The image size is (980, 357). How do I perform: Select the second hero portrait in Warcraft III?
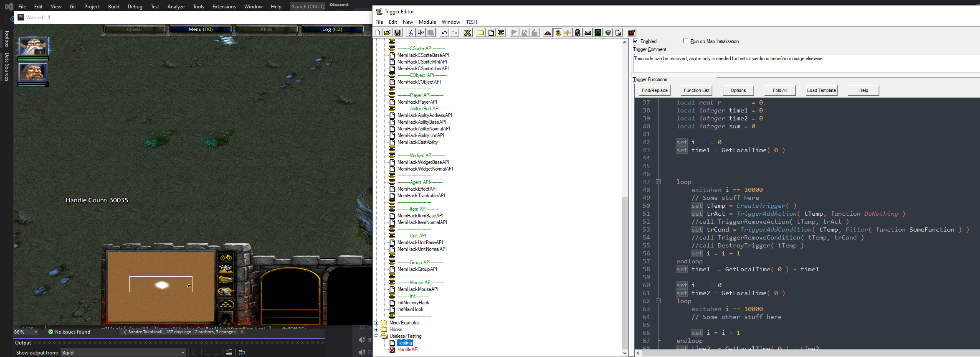point(33,72)
